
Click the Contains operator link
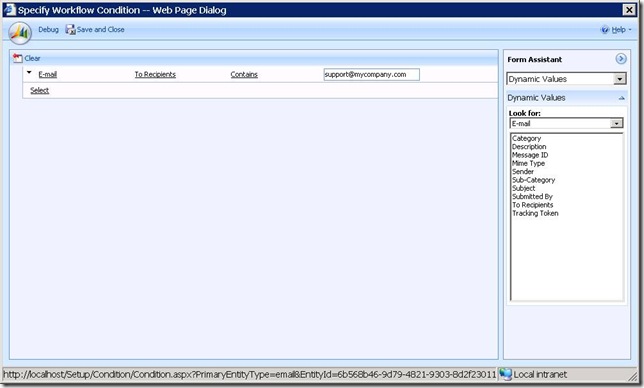click(x=244, y=74)
